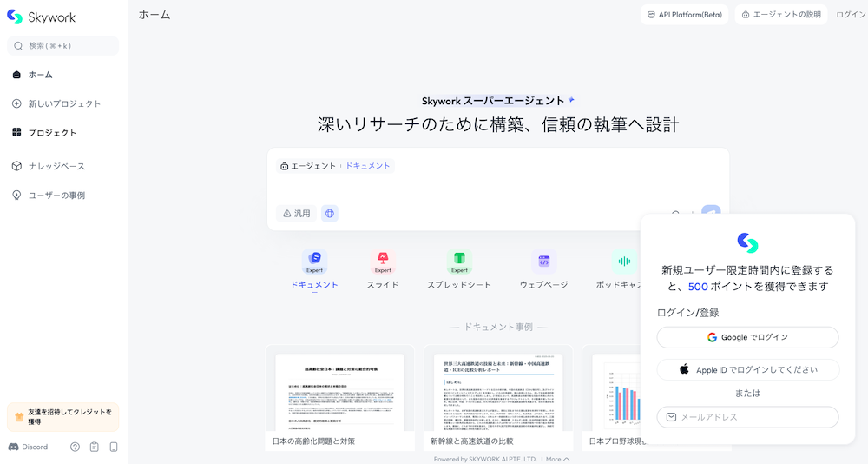Open the Discord link icon
The width and height of the screenshot is (868, 464).
click(x=14, y=447)
